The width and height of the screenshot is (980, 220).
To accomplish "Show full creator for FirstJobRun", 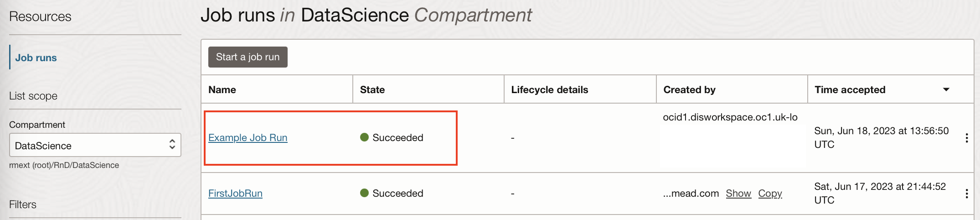I will [x=738, y=193].
